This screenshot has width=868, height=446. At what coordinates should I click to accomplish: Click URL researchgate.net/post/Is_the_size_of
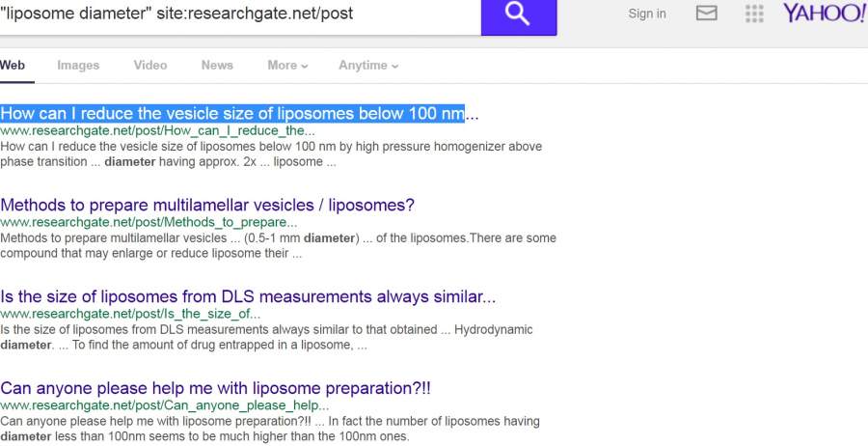click(x=130, y=314)
